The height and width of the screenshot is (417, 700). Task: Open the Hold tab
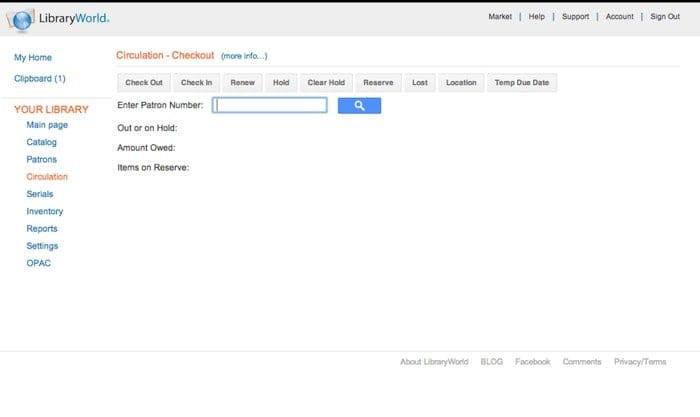click(x=281, y=83)
